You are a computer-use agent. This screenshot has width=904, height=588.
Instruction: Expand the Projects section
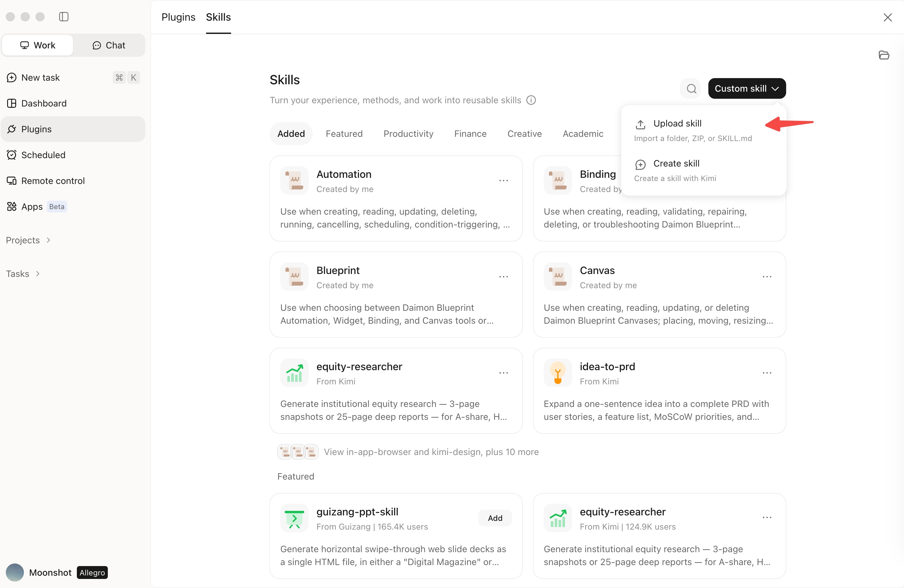click(28, 240)
